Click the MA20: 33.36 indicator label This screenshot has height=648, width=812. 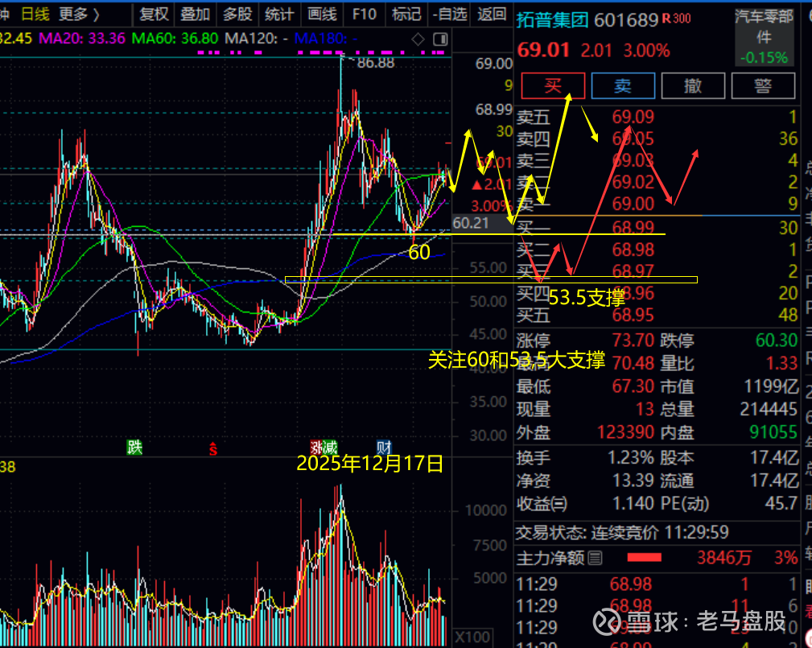click(x=82, y=39)
